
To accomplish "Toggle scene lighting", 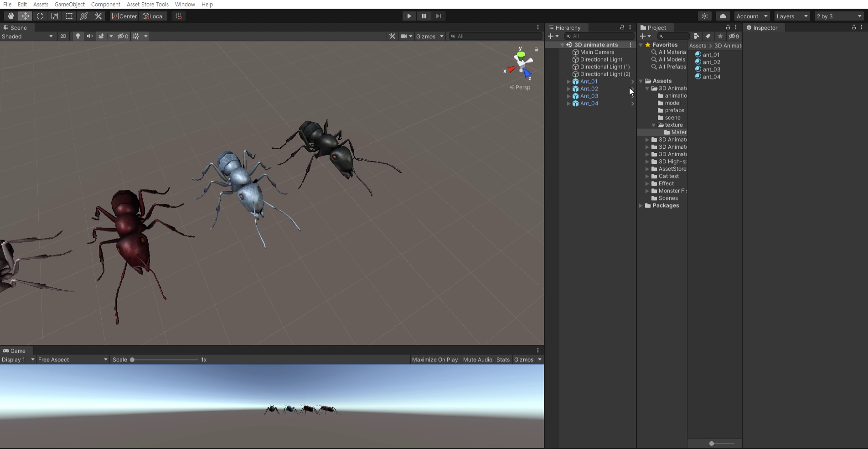I will (78, 36).
